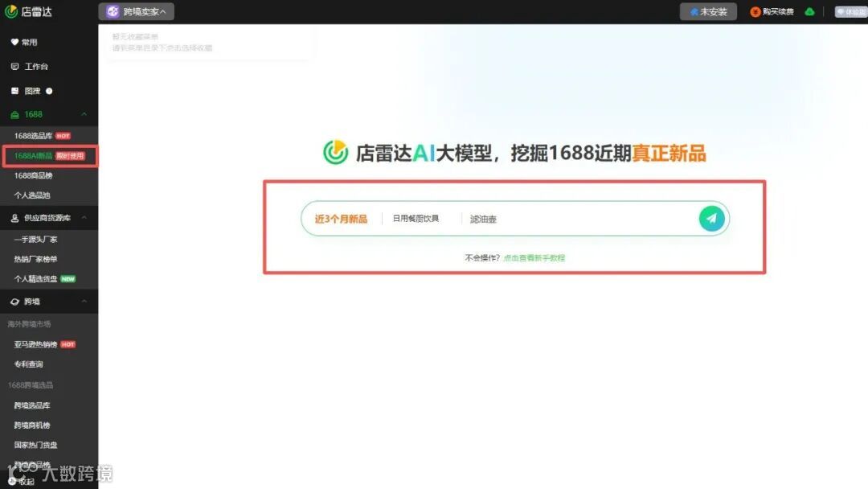
Task: Collapse the 供应商货源库 section chevron
Action: [x=84, y=218]
